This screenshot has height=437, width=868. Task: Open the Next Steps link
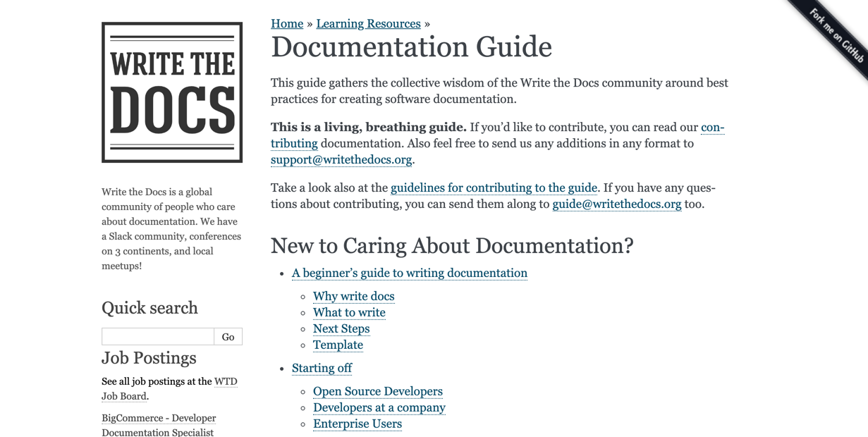coord(341,328)
